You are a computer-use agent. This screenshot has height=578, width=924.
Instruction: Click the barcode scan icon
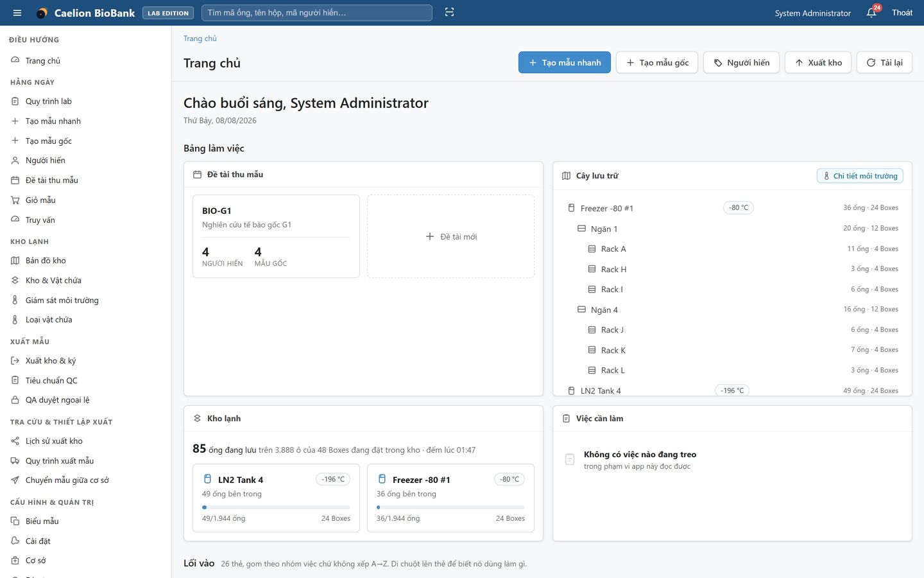coord(449,13)
